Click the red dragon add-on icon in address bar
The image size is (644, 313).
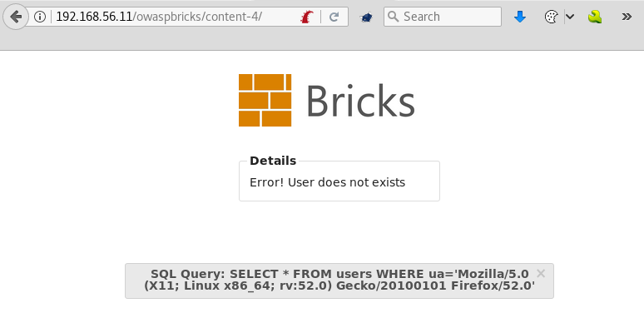point(307,17)
